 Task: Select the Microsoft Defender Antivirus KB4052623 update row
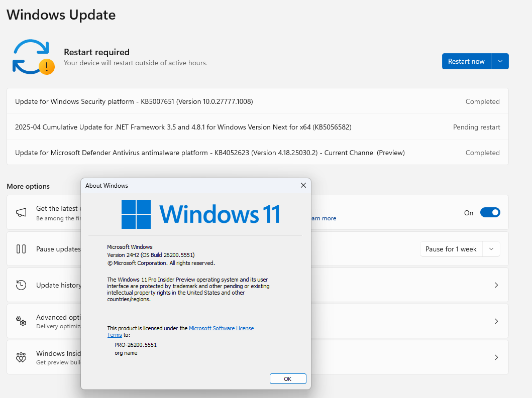[258, 153]
